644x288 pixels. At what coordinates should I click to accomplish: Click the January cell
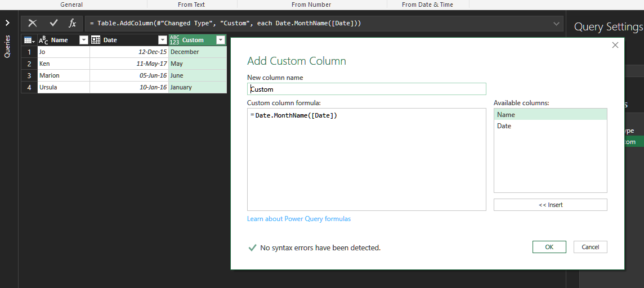click(198, 87)
